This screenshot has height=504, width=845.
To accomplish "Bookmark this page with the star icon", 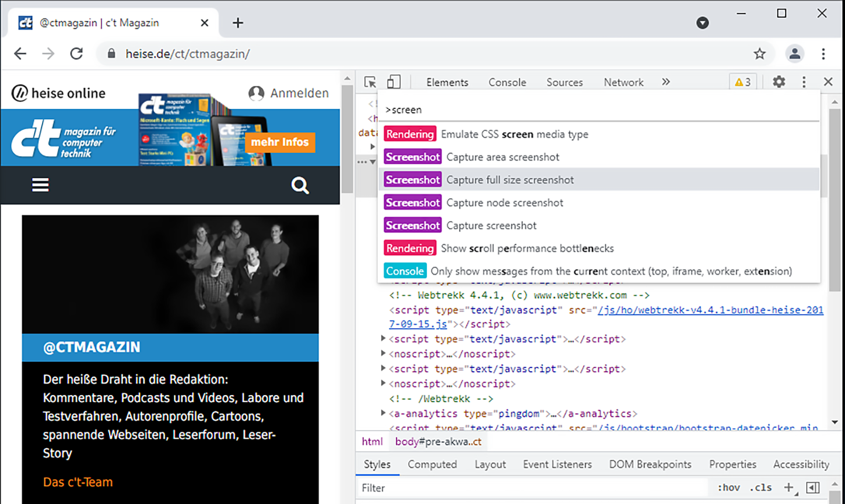I will [x=759, y=54].
